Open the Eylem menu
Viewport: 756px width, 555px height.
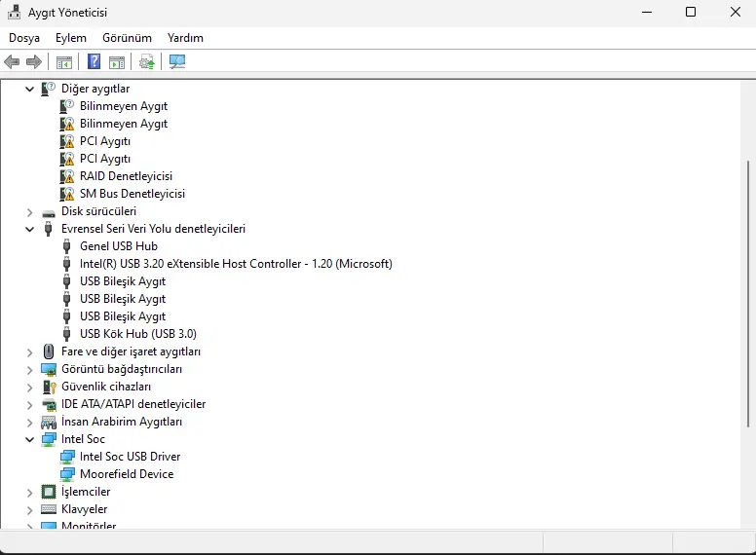pos(71,38)
